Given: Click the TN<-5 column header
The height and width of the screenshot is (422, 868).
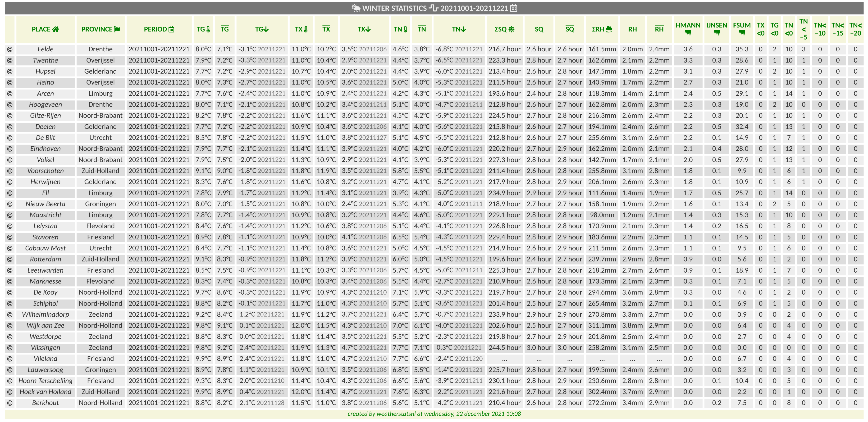Looking at the screenshot, I should tap(804, 29).
